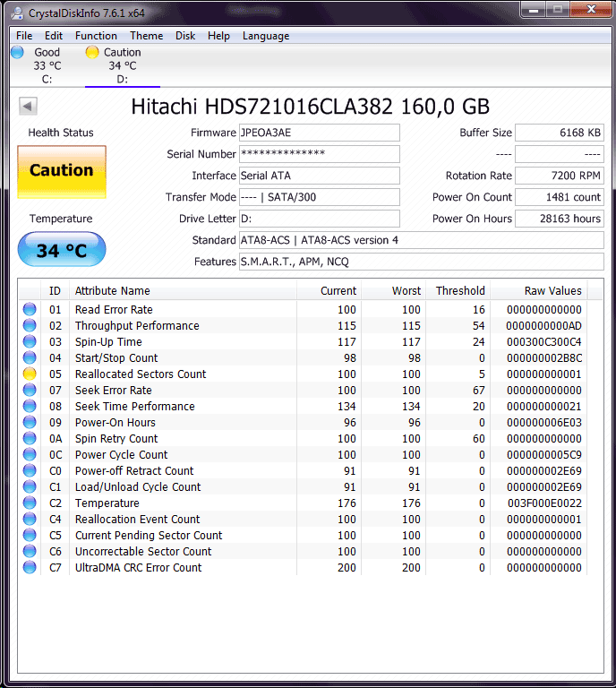Click status icon of Throughput Performance row
The width and height of the screenshot is (616, 688).
[x=30, y=325]
